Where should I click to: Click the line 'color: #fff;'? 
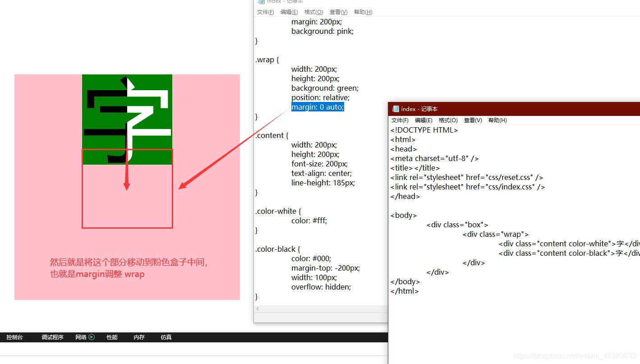pos(309,221)
